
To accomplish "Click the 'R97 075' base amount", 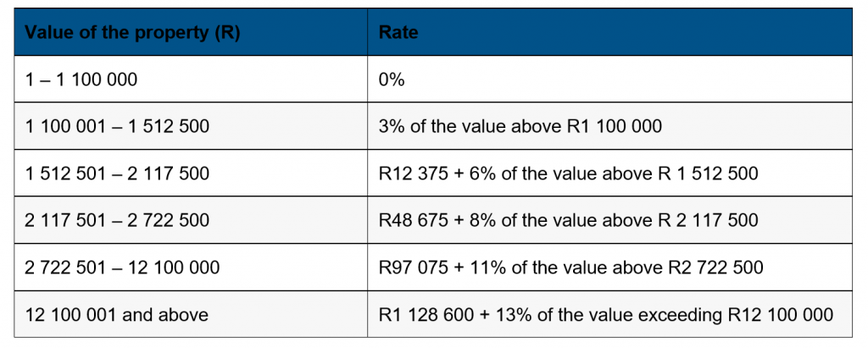I will pos(410,268).
